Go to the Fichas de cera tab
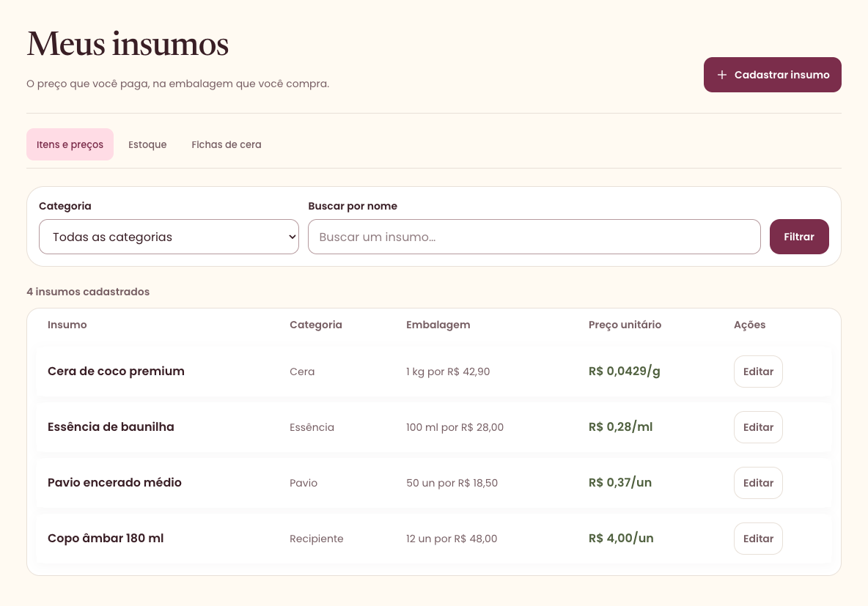This screenshot has height=606, width=868. click(x=227, y=144)
